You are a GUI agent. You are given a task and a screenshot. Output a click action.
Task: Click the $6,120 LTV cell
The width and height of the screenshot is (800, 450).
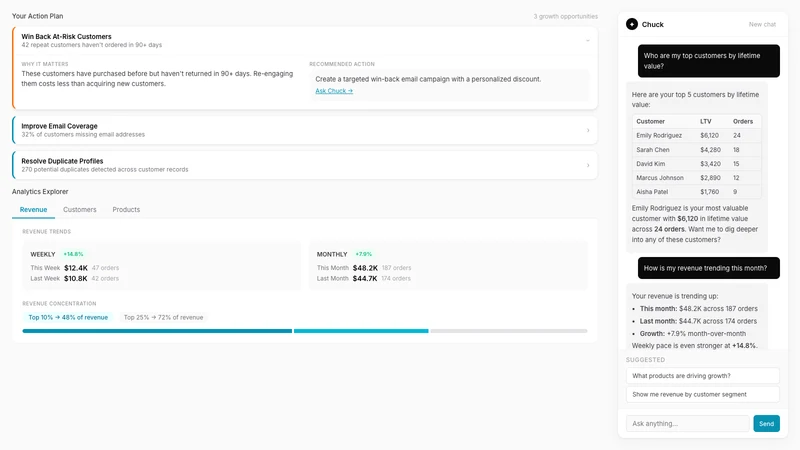click(x=709, y=136)
